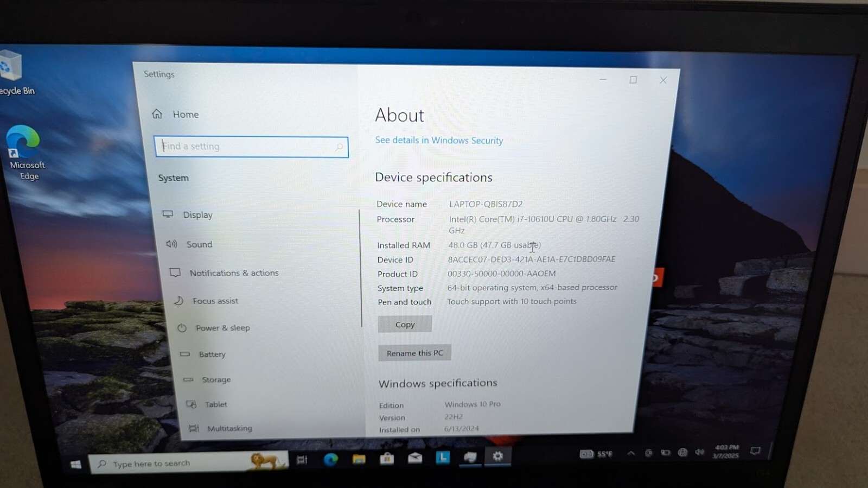
Task: Open Focus assist settings
Action: pyautogui.click(x=206, y=301)
